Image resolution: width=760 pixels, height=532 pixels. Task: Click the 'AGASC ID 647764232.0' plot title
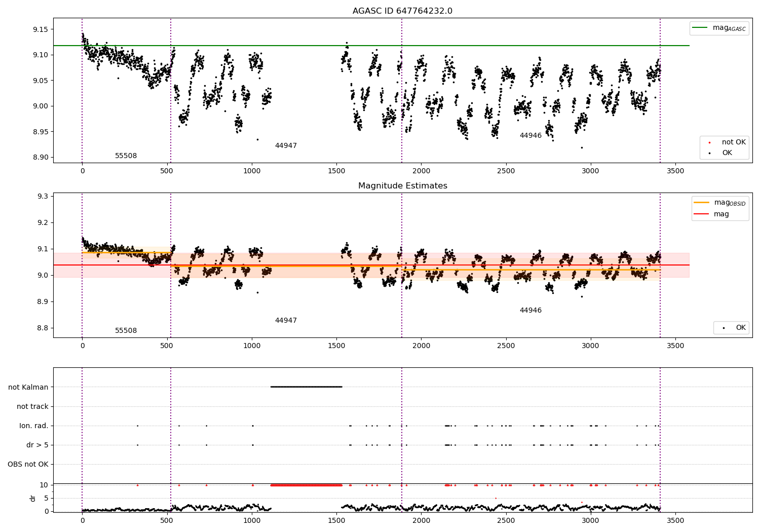[x=402, y=11]
